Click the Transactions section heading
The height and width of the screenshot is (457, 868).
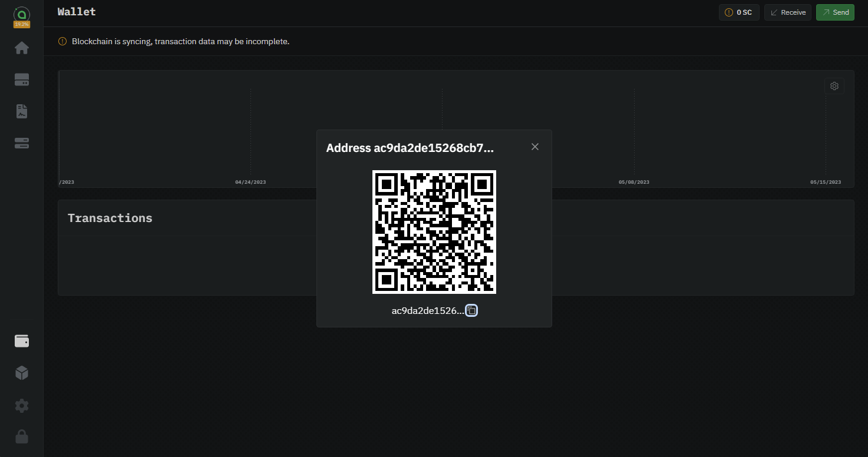pos(110,218)
